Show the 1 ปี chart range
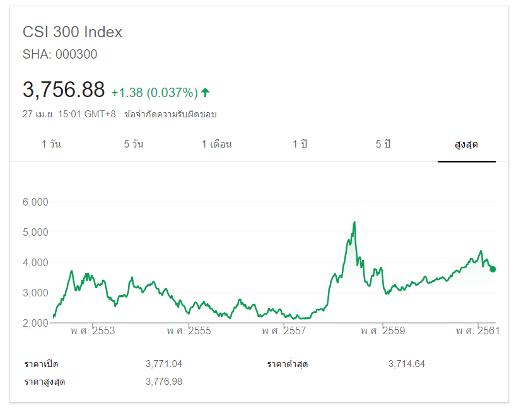Screen dimensions: 526x420 (300, 144)
